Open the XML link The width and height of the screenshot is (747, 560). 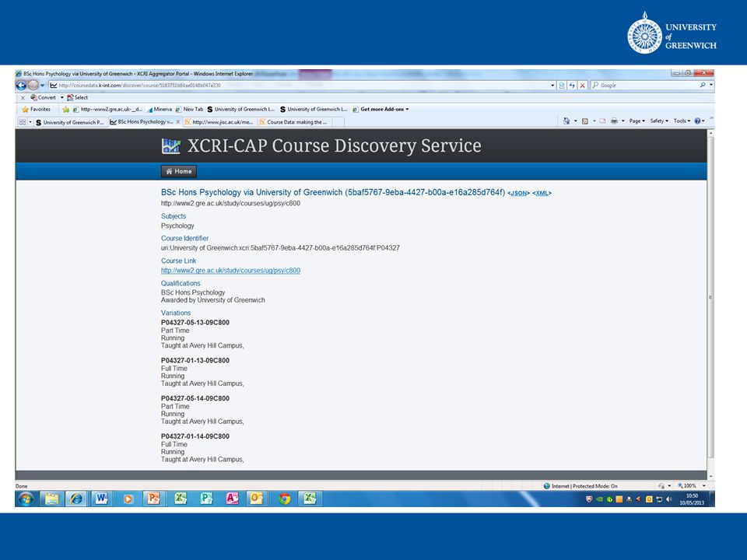(542, 194)
